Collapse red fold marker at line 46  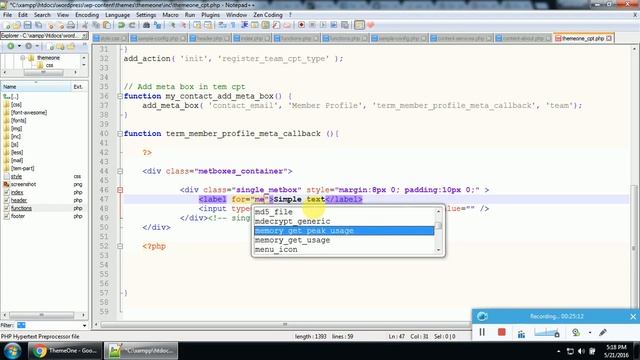tap(120, 190)
